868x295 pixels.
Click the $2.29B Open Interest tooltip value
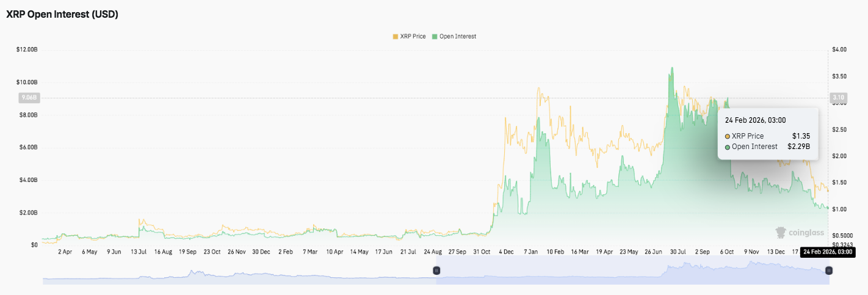[x=798, y=147]
